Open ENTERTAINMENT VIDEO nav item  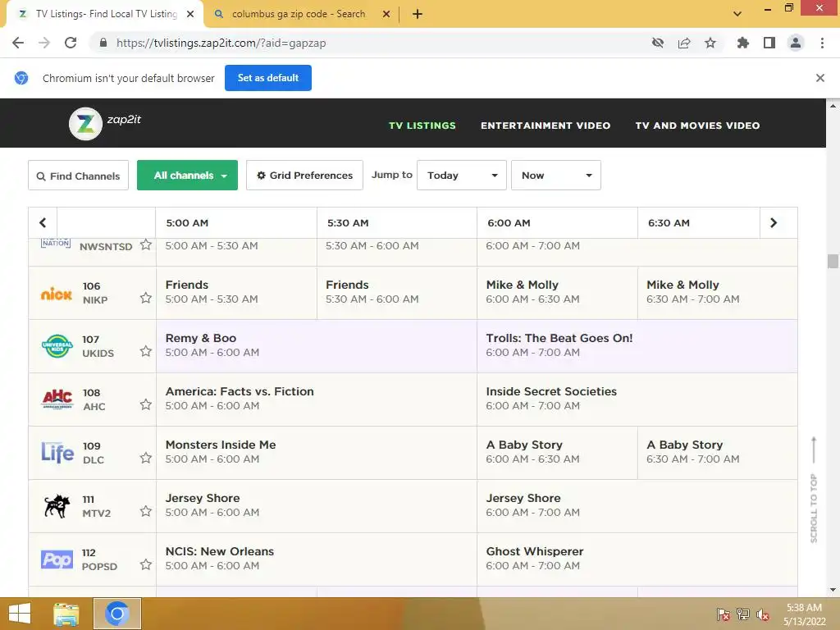546,126
